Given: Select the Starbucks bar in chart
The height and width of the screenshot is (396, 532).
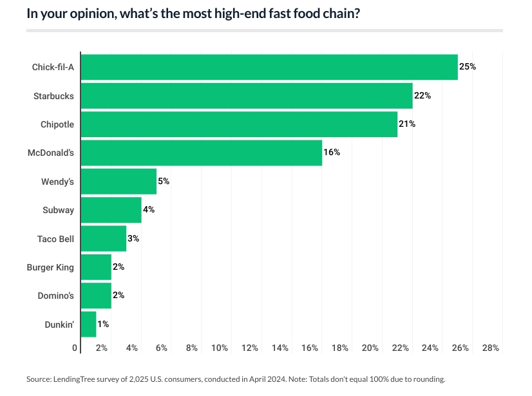Looking at the screenshot, I should click(x=246, y=96).
